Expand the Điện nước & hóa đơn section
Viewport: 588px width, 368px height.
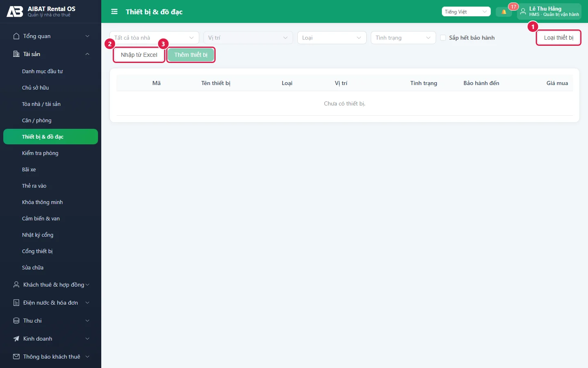click(87, 303)
